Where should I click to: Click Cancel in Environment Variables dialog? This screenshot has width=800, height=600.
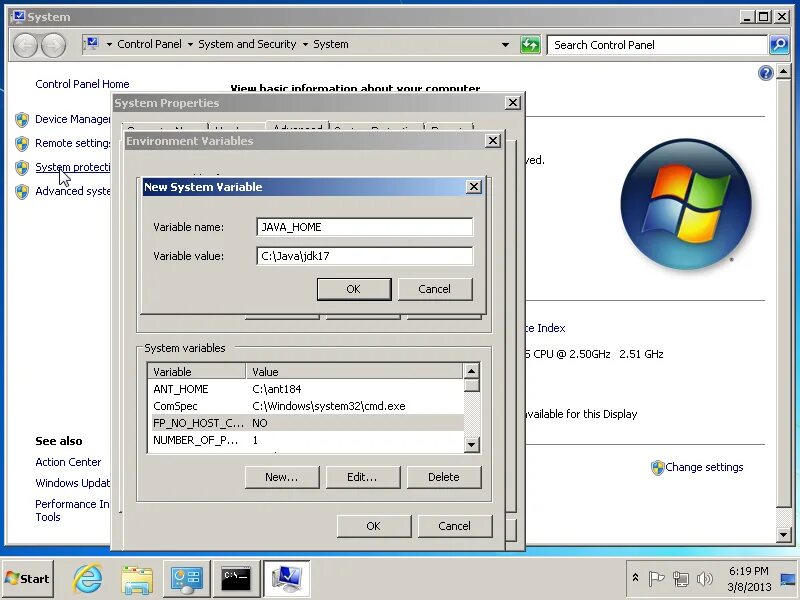pyautogui.click(x=455, y=526)
